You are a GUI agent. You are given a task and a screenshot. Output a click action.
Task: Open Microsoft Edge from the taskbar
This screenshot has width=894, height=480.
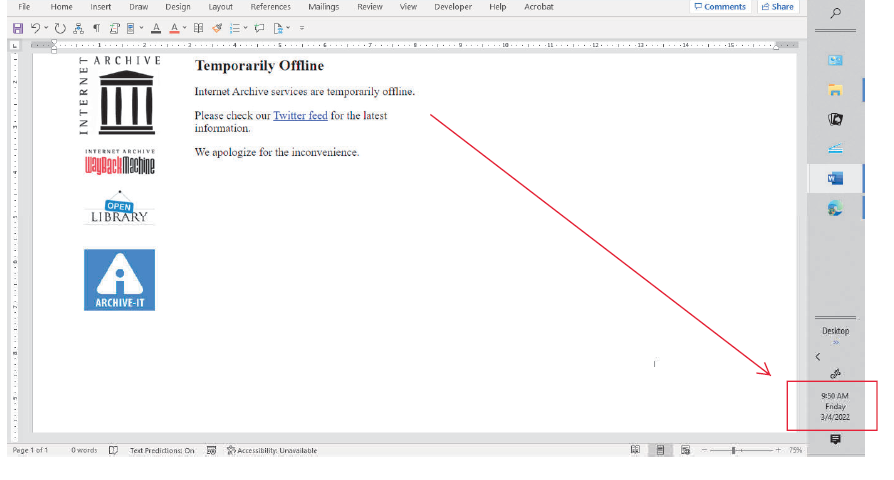(835, 208)
